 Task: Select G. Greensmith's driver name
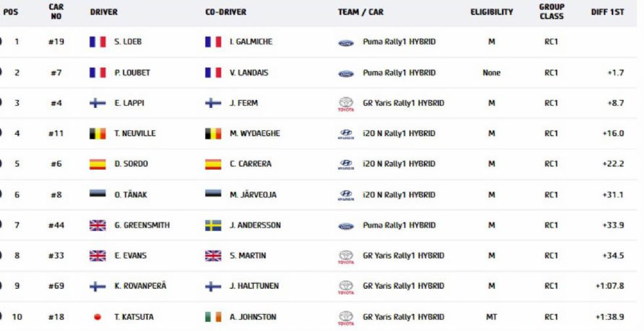pos(142,225)
